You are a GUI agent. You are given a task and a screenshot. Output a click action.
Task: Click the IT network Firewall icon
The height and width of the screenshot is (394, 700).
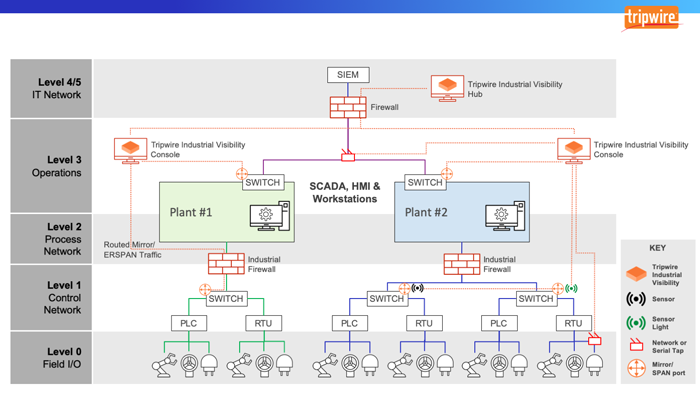point(348,107)
